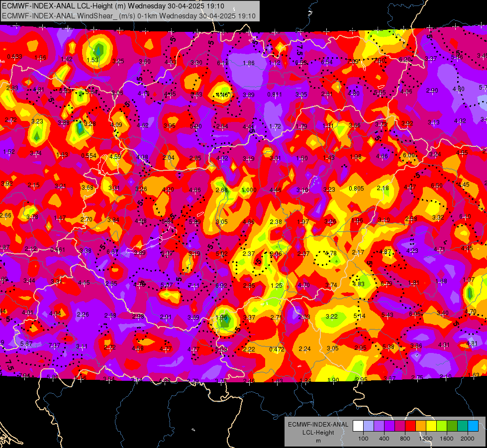487x448 pixels.
Task: Click the grid value "5.02"
Action: [x=221, y=254]
